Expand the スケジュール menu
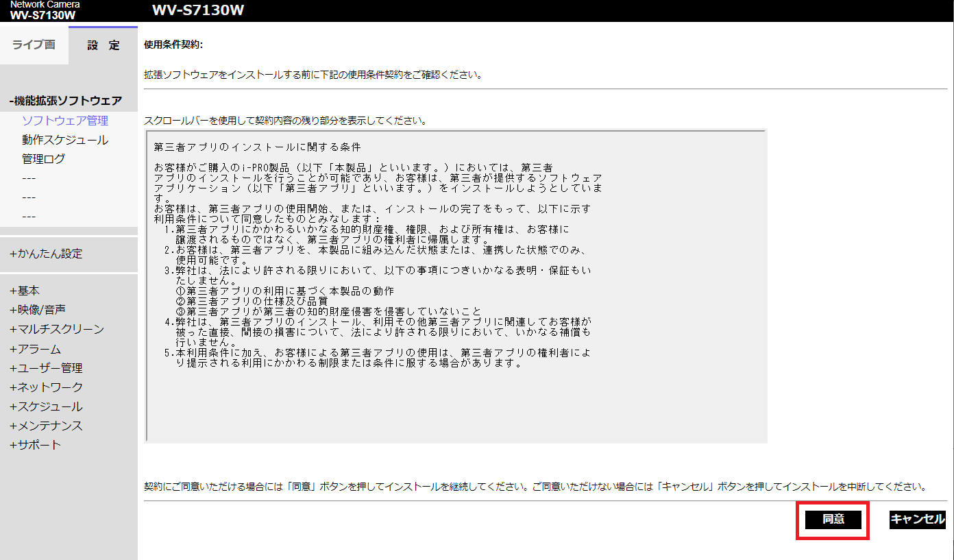 coord(46,406)
